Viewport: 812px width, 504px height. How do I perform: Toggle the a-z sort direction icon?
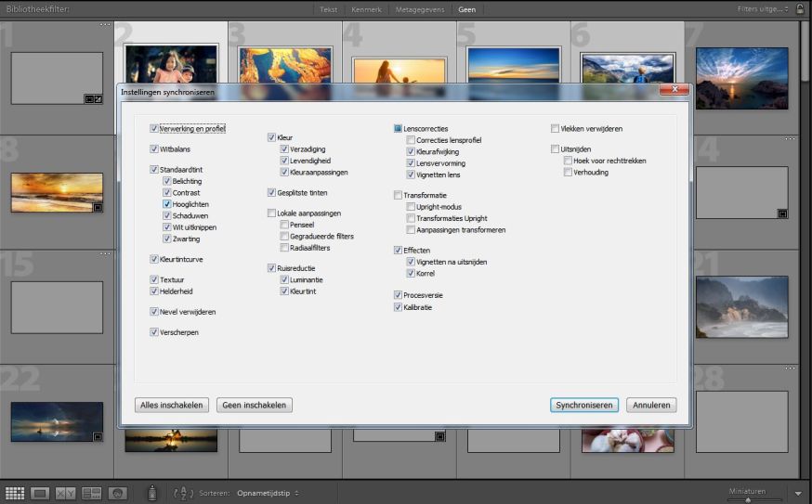pyautogui.click(x=183, y=493)
